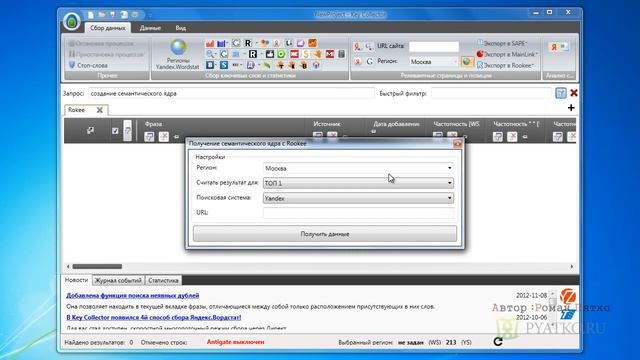
Task: Switch to Сбор данных ribbon tab
Action: tap(108, 28)
